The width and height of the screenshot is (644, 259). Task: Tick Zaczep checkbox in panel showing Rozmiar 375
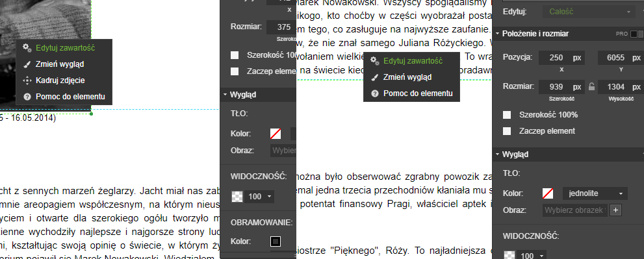[x=235, y=71]
